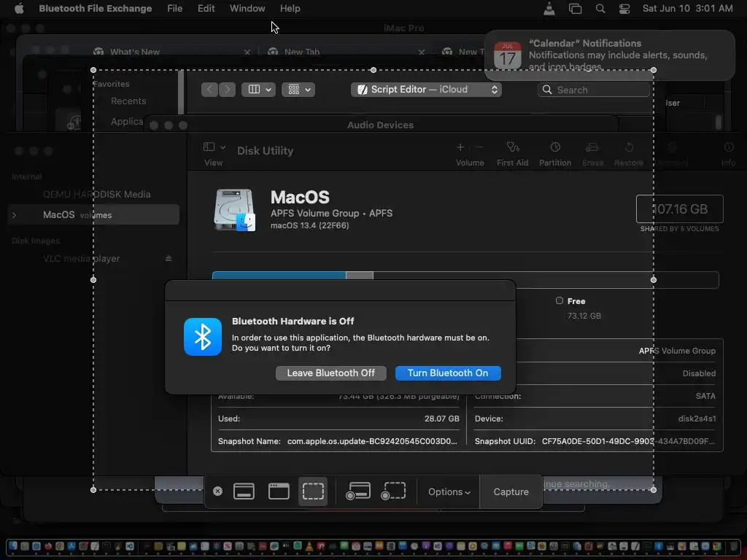Click the Used 28.07 GB value

tap(441, 419)
